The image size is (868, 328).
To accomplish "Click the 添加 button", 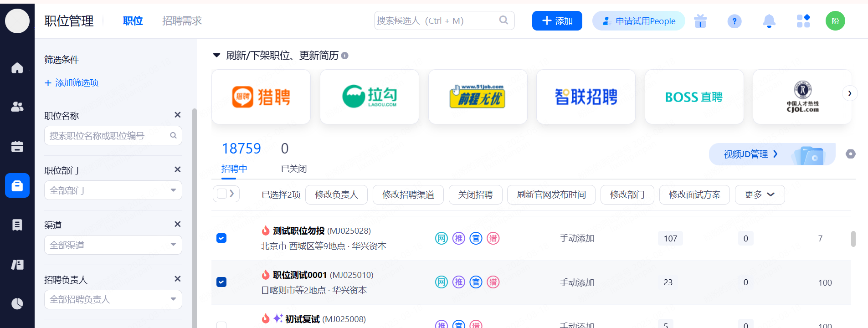I will point(557,21).
